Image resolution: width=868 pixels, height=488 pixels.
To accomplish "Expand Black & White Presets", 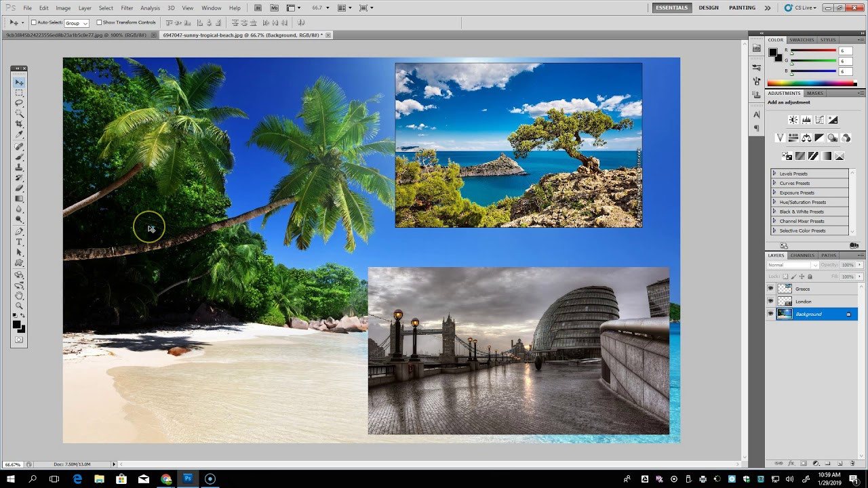I will 774,211.
